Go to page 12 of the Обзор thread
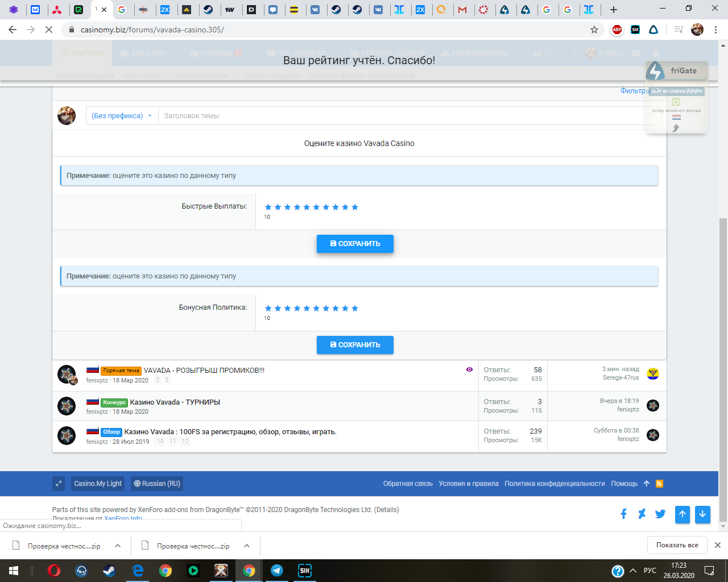The width and height of the screenshot is (728, 582). pyautogui.click(x=185, y=442)
